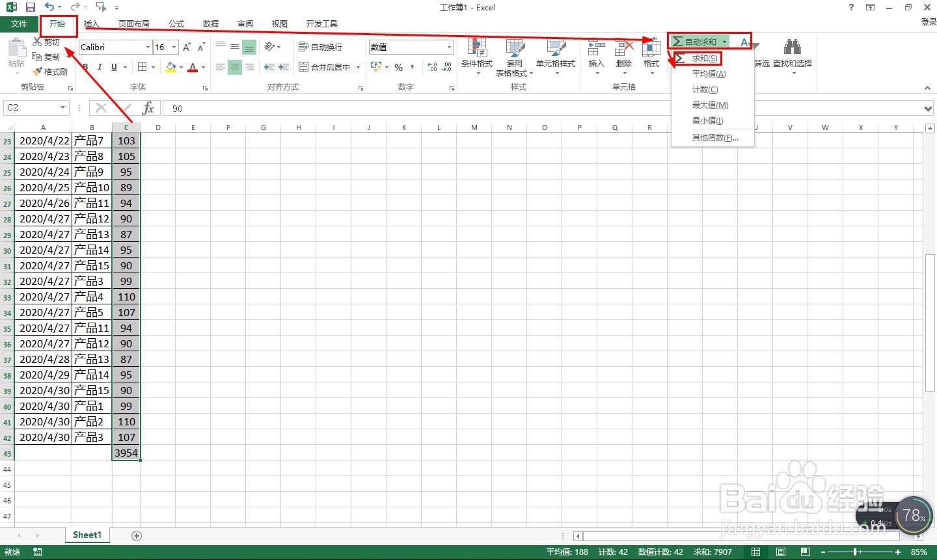Click the yellow fill color bucket

[170, 67]
